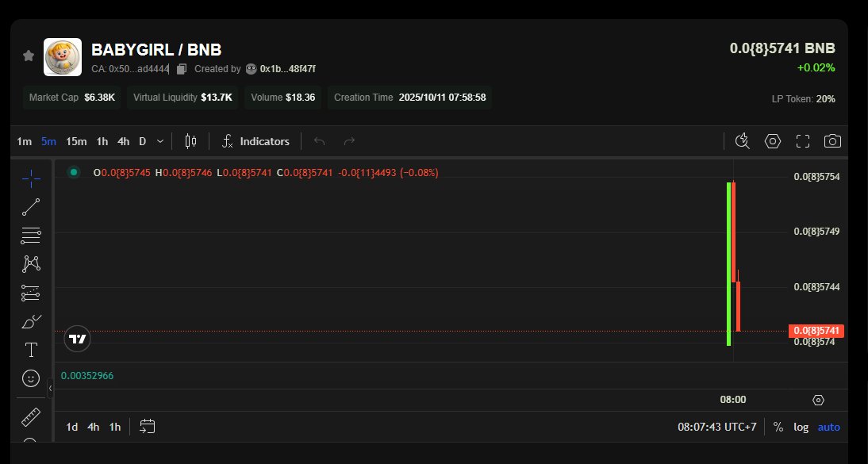Expand the timeframe dropdown chevron
868x464 pixels.
click(x=160, y=142)
